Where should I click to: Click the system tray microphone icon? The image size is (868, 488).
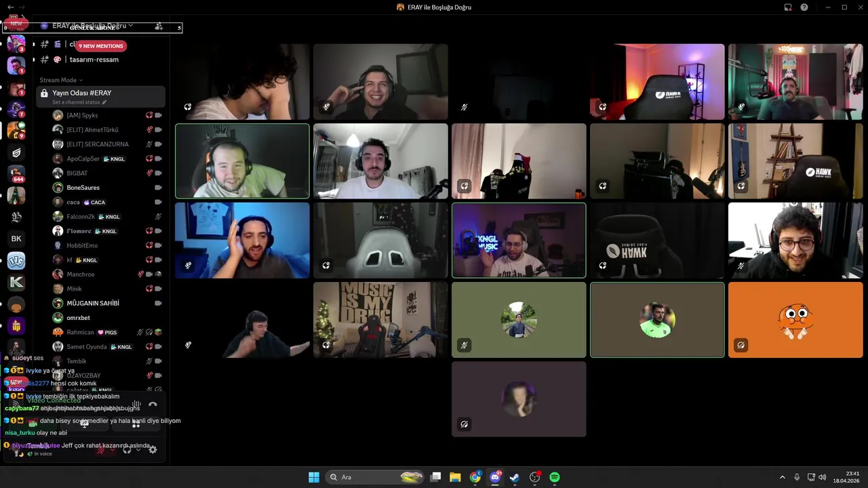click(797, 477)
